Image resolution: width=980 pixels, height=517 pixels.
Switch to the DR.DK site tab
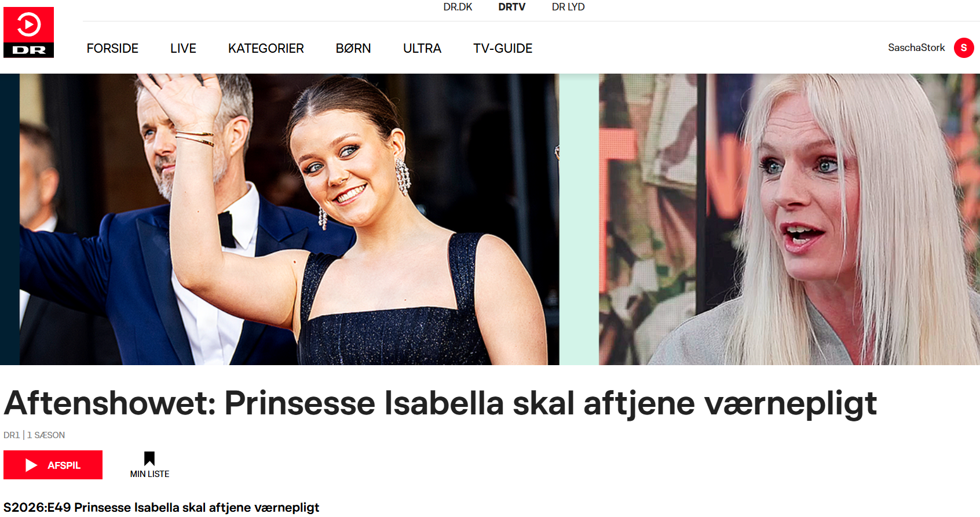coord(458,7)
